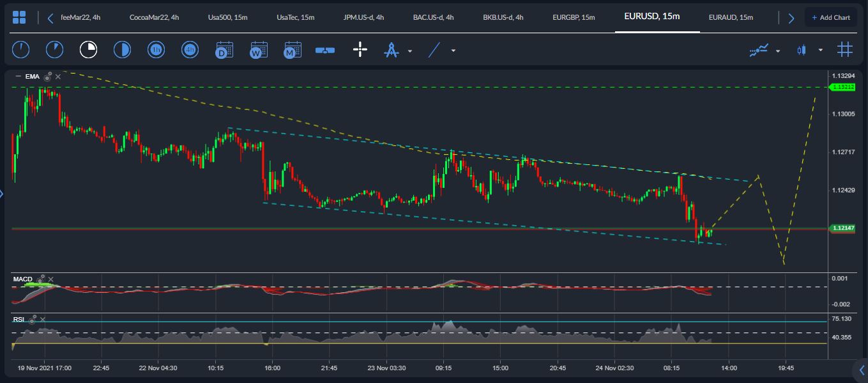Switch to the 1h timeframe
The height and width of the screenshot is (383, 868).
pyautogui.click(x=156, y=49)
